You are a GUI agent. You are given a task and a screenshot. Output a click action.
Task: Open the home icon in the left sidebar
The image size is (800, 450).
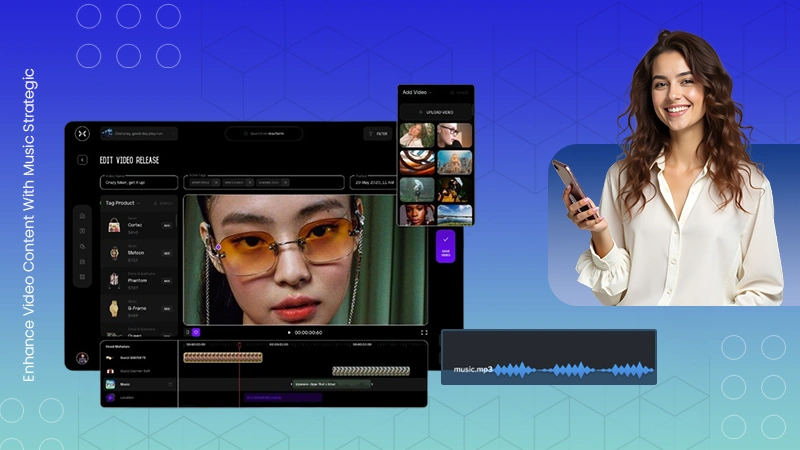pyautogui.click(x=82, y=216)
